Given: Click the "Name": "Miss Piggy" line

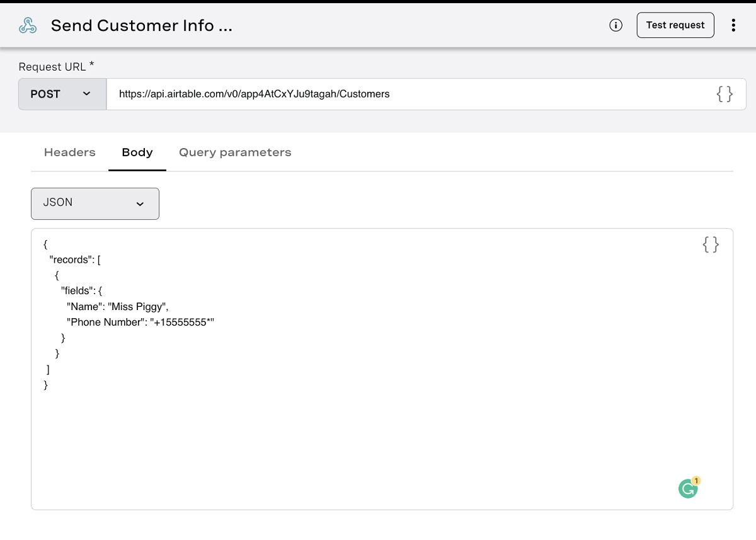Looking at the screenshot, I should [x=118, y=306].
